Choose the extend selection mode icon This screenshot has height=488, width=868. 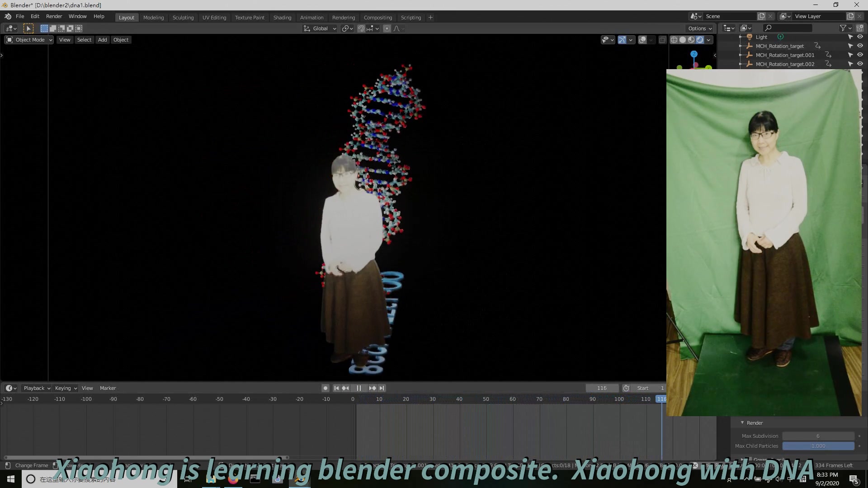coord(52,28)
